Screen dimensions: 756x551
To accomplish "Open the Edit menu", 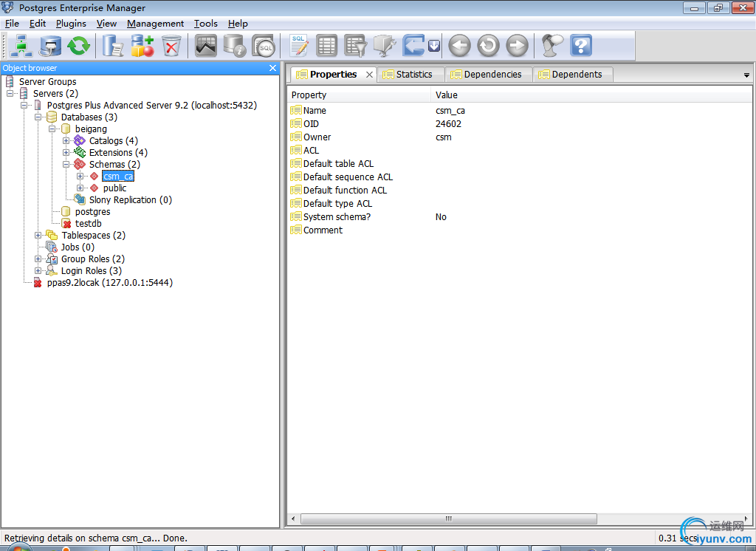I will [x=37, y=24].
